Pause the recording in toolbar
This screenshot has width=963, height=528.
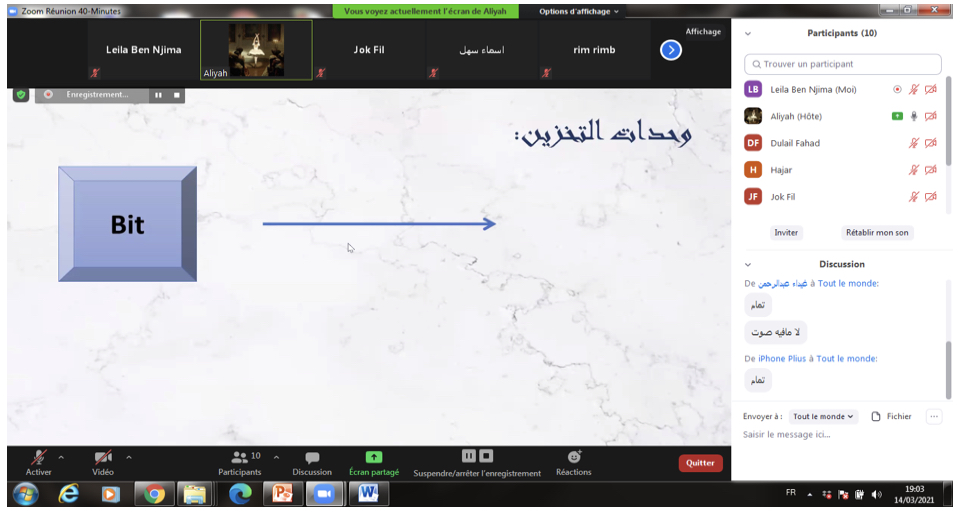click(468, 456)
